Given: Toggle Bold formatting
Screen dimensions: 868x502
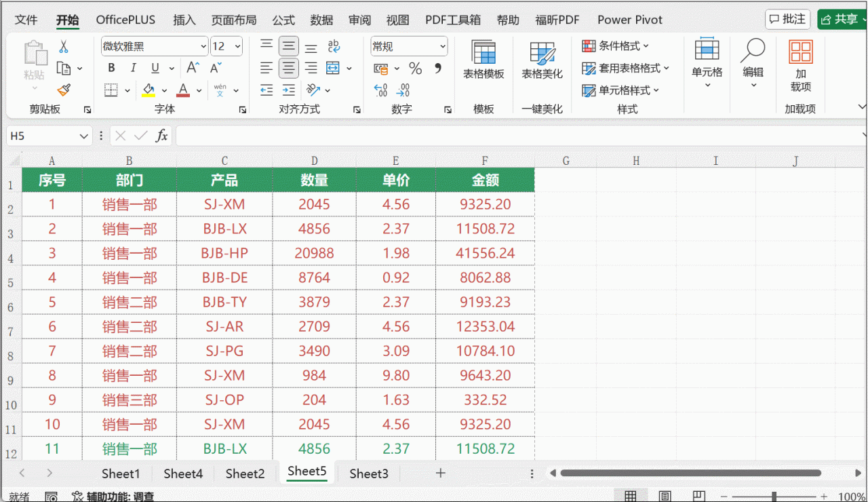Looking at the screenshot, I should 112,68.
